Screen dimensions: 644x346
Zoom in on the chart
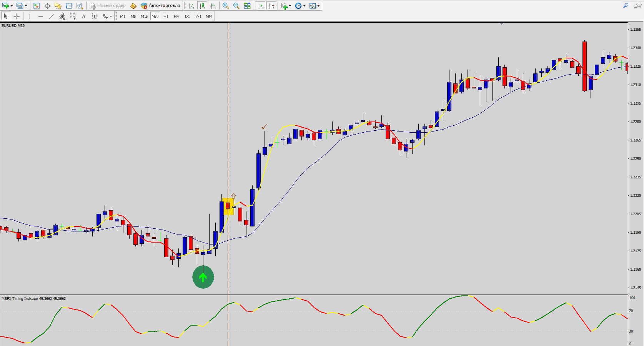coord(226,6)
